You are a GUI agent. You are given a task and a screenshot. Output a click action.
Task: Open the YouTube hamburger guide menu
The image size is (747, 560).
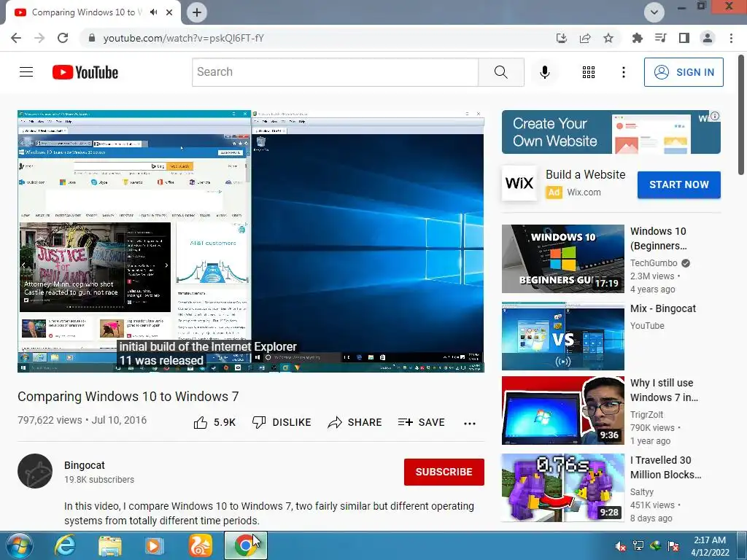26,72
